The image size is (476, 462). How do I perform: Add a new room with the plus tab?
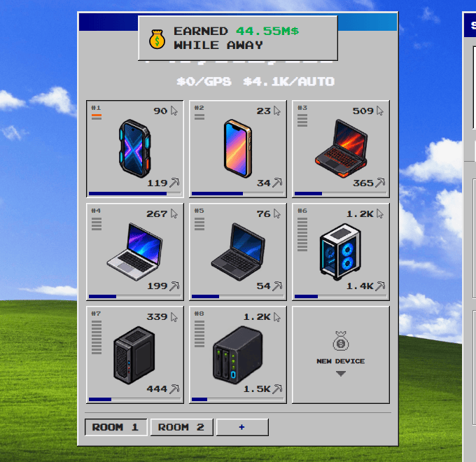(x=242, y=427)
